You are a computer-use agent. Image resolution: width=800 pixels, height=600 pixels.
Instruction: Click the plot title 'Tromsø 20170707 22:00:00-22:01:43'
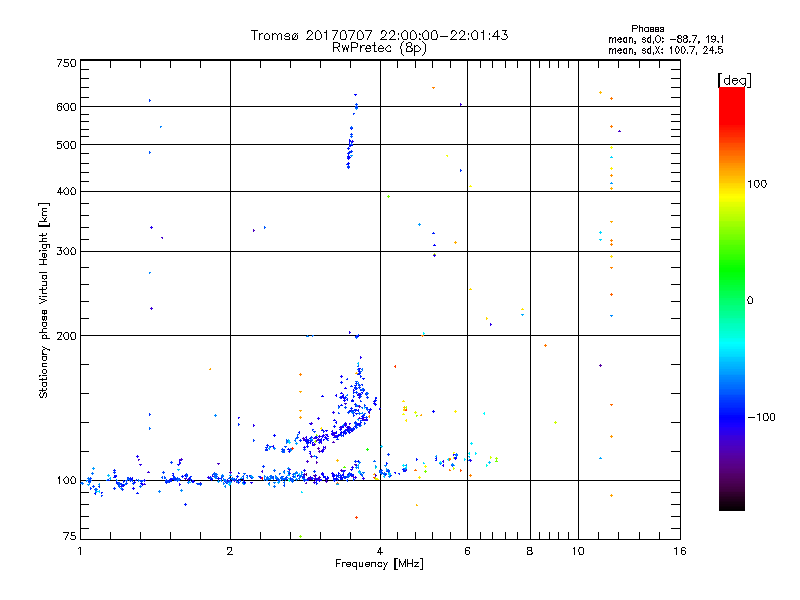click(x=379, y=35)
